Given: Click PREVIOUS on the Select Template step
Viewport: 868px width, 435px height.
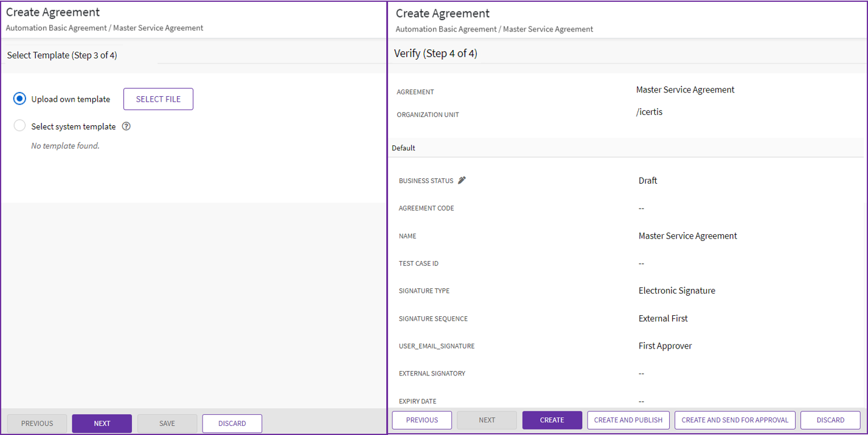Looking at the screenshot, I should [x=37, y=423].
